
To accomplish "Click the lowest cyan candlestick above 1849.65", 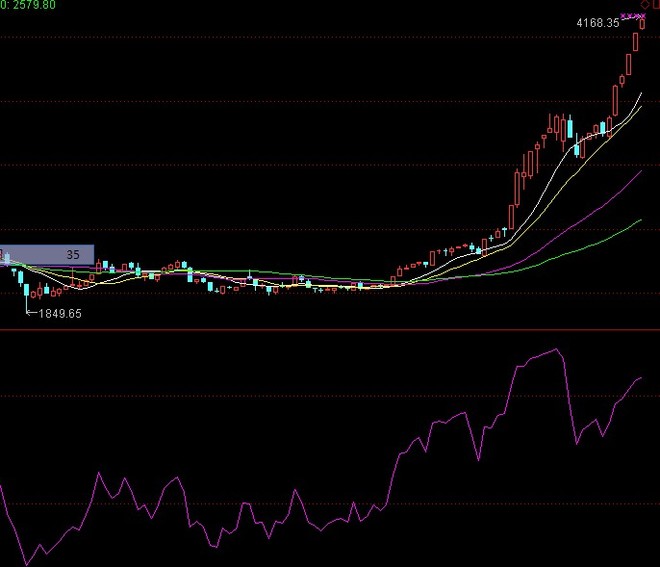I will click(27, 290).
